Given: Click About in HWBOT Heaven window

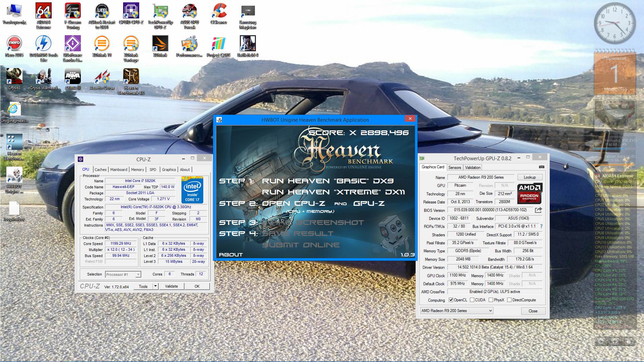Looking at the screenshot, I should [x=231, y=255].
